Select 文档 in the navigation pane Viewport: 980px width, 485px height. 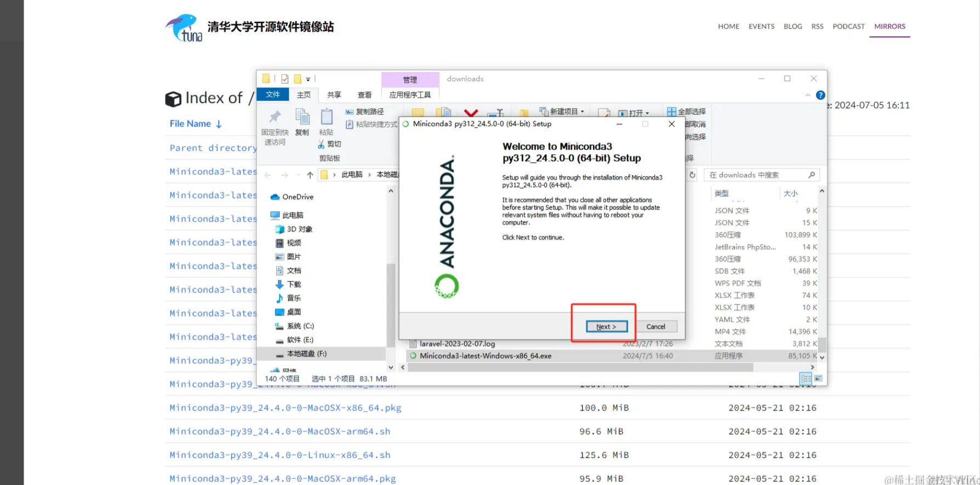(x=294, y=270)
